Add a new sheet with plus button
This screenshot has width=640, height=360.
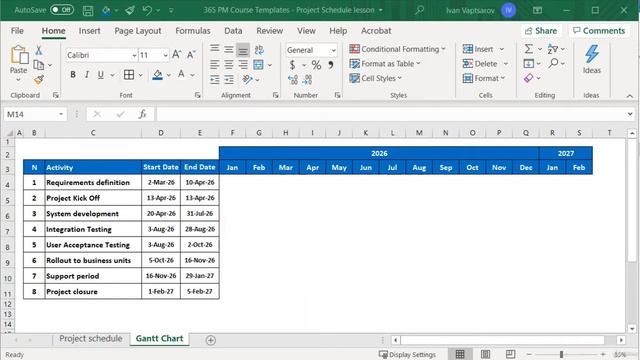coord(211,340)
